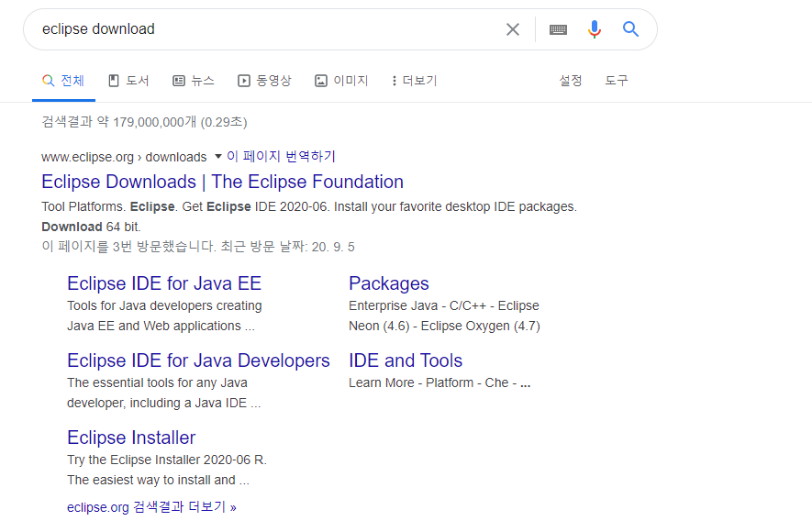Click Try the Eclipse Installer 2020-06 R. text
Screen dimensions: 812x532
click(x=167, y=460)
